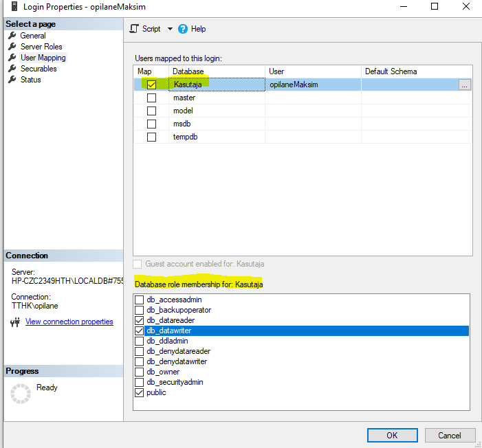
Task: Click the wrench icon beside General
Action: pyautogui.click(x=12, y=36)
